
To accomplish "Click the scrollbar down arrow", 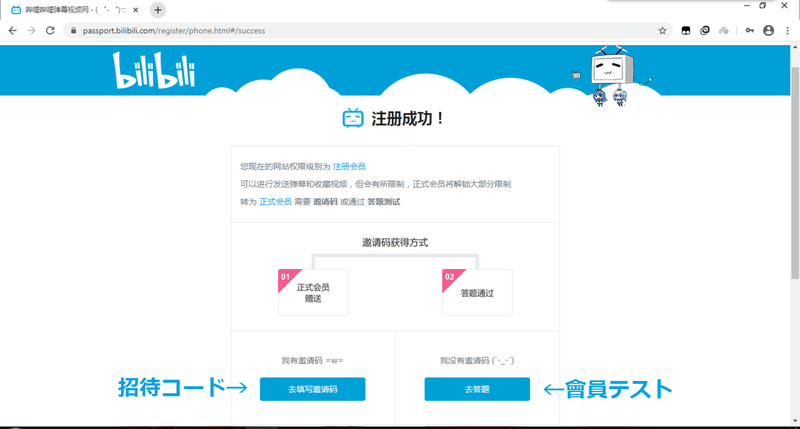I will (x=795, y=421).
